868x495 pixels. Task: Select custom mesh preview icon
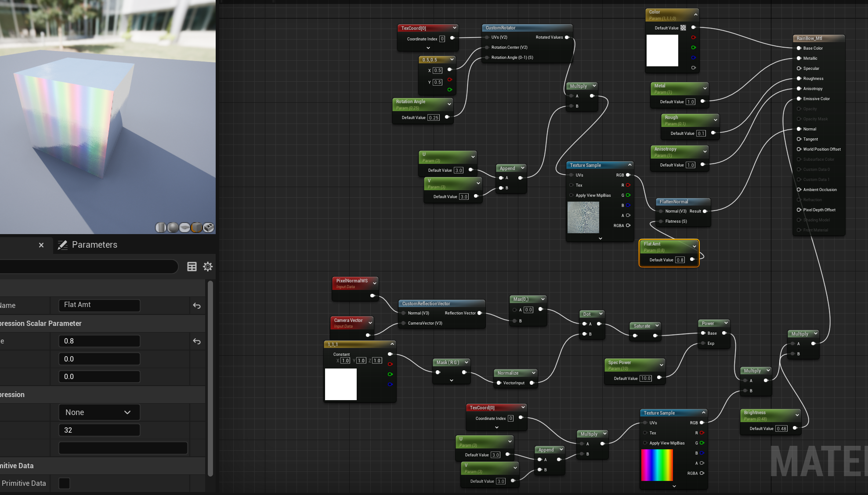tap(209, 227)
